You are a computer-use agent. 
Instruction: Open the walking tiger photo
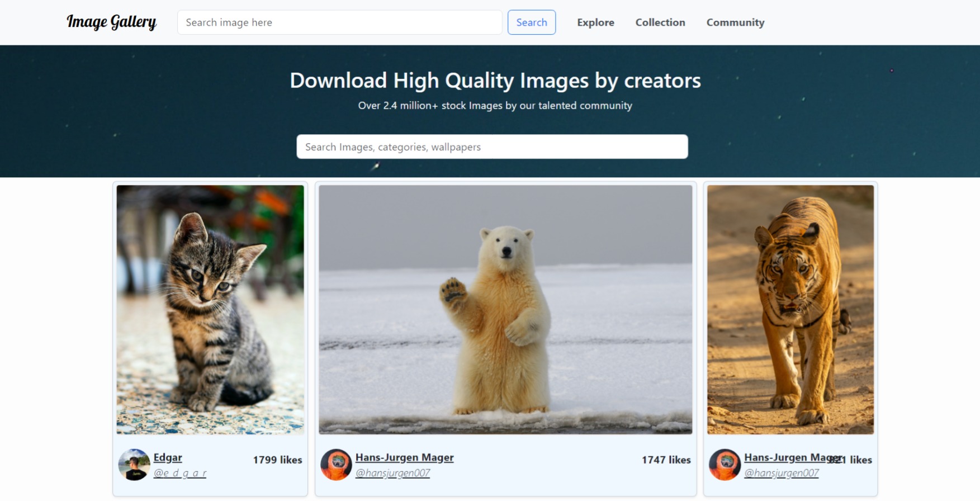pos(790,309)
